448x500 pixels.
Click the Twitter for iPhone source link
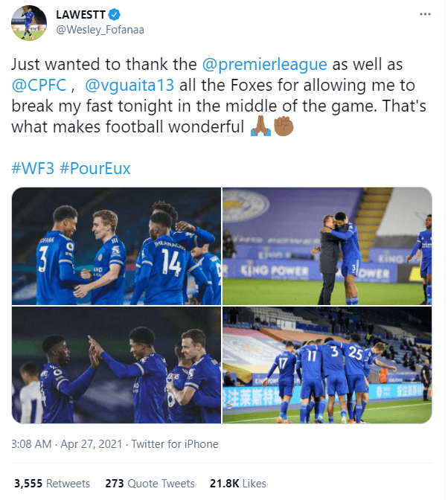click(x=175, y=444)
